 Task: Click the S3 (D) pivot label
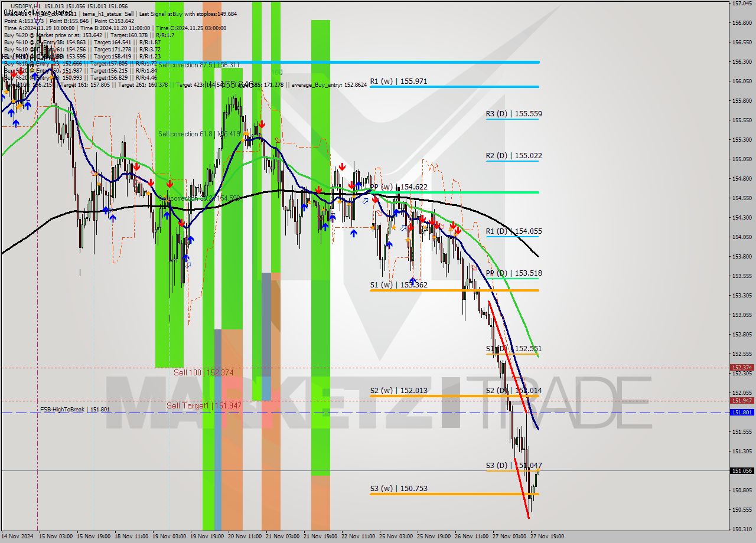(514, 466)
